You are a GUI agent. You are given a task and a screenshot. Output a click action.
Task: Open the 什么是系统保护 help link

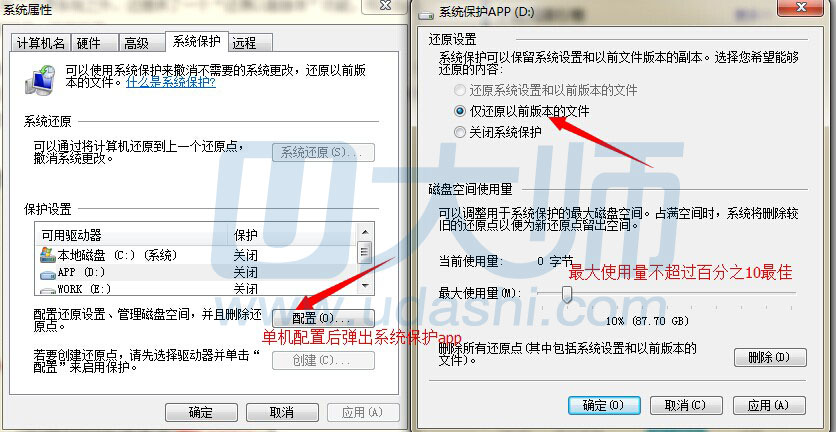pos(171,83)
